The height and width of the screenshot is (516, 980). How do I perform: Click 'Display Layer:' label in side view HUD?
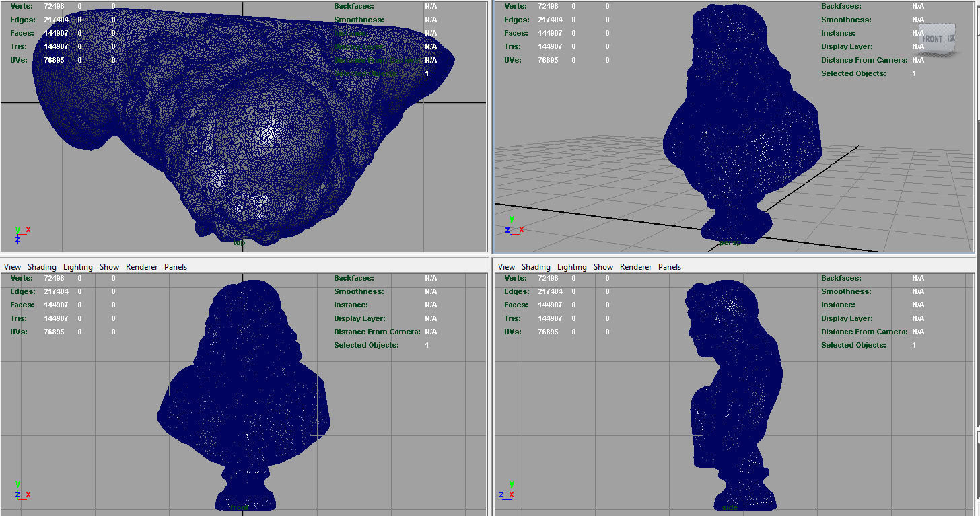click(x=847, y=318)
